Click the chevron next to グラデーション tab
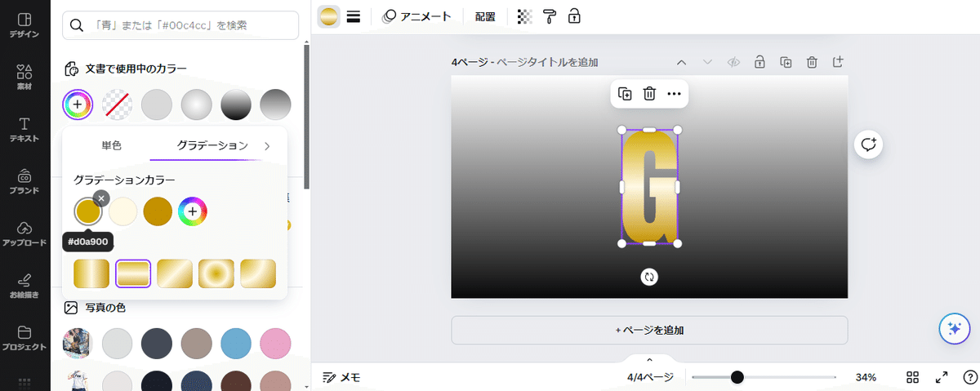Image resolution: width=980 pixels, height=391 pixels. [x=266, y=146]
